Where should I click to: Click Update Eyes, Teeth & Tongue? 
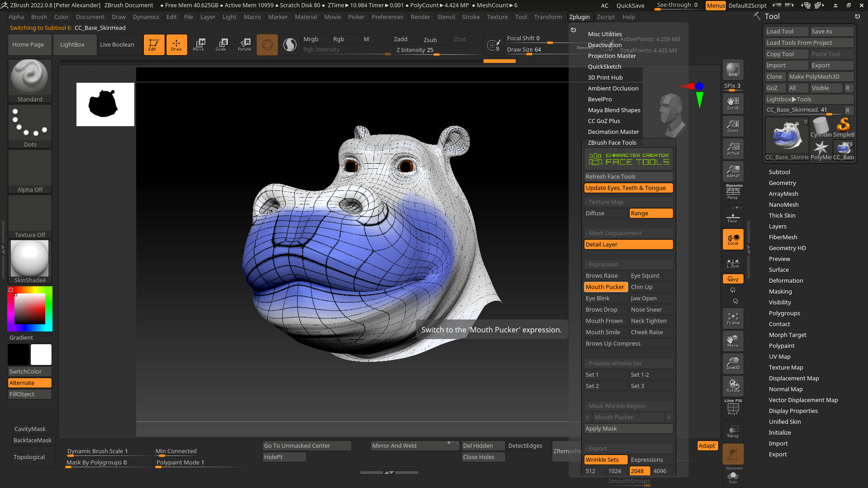[x=629, y=188]
